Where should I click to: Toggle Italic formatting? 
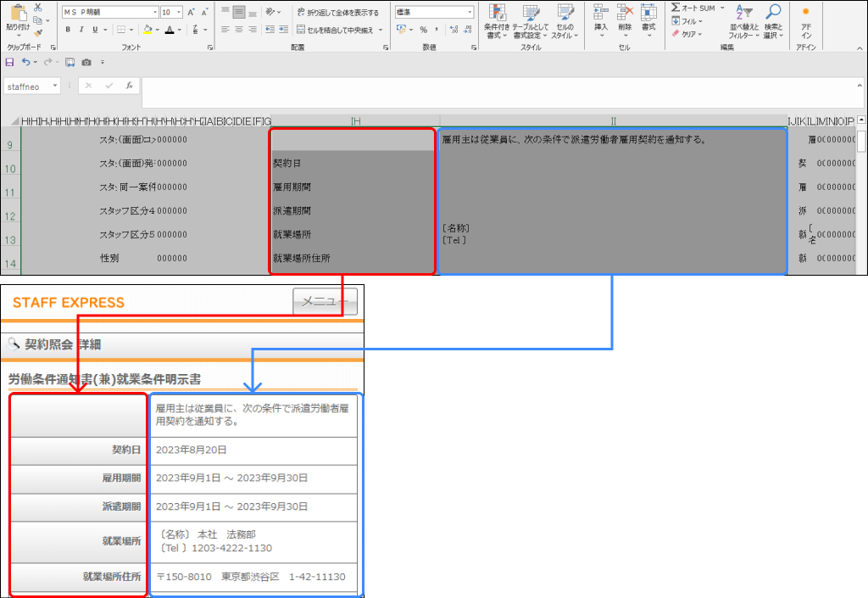pos(81,30)
